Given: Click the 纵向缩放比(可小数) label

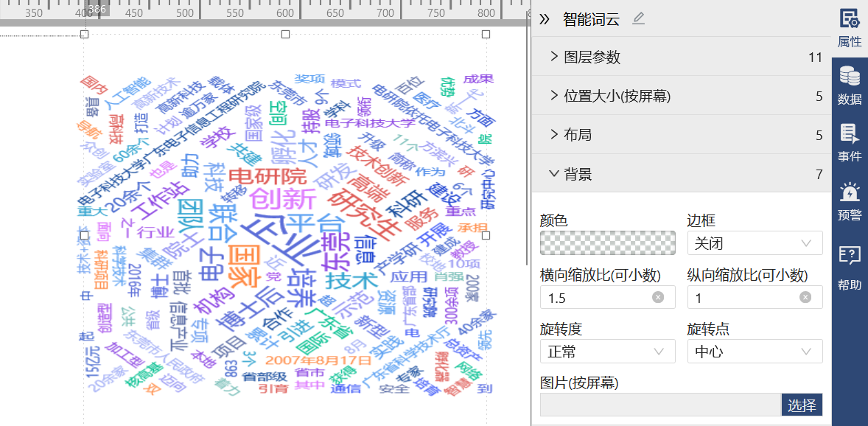Looking at the screenshot, I should [x=747, y=274].
